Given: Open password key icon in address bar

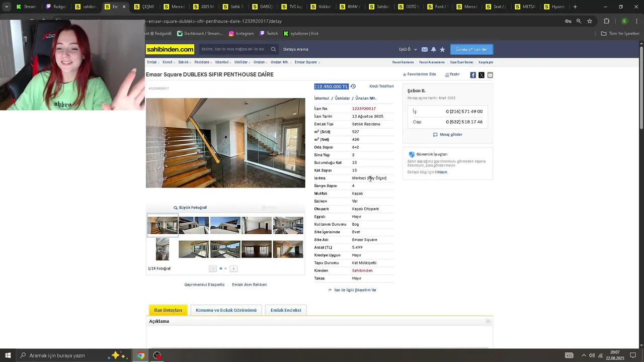Looking at the screenshot, I should (x=568, y=21).
